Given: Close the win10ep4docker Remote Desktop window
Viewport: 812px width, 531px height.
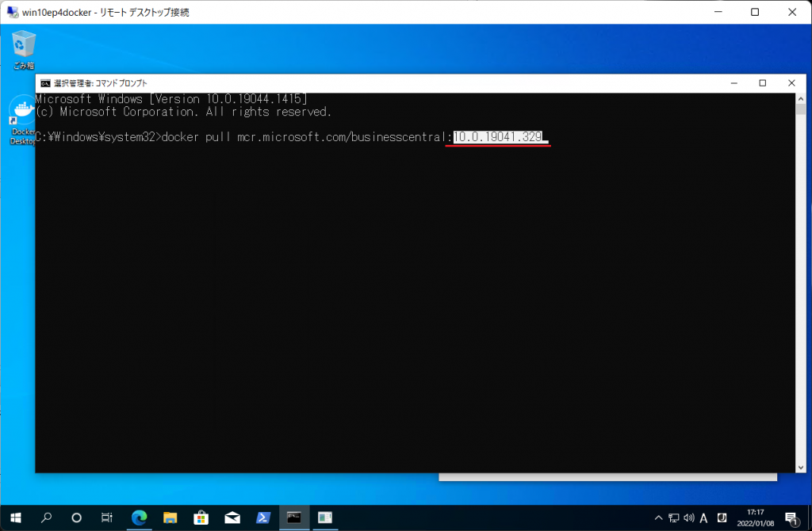Looking at the screenshot, I should [x=792, y=12].
